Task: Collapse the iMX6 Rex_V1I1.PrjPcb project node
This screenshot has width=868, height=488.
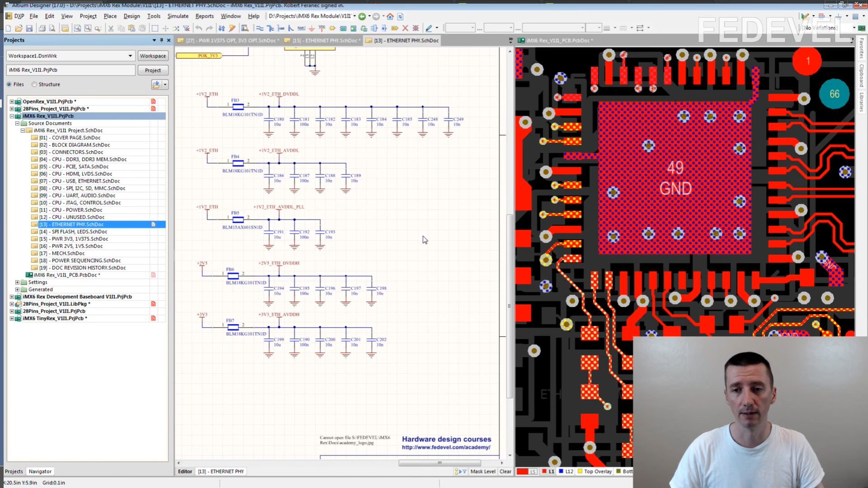Action: coord(12,116)
